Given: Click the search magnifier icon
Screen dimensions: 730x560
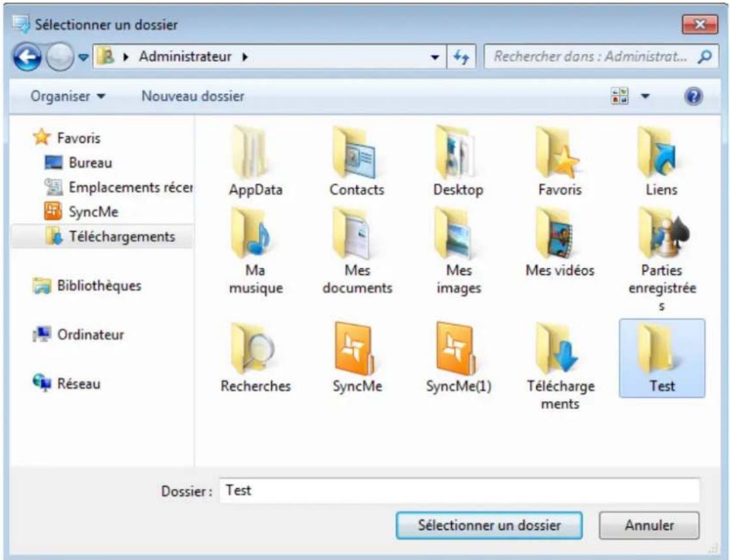Looking at the screenshot, I should 705,57.
